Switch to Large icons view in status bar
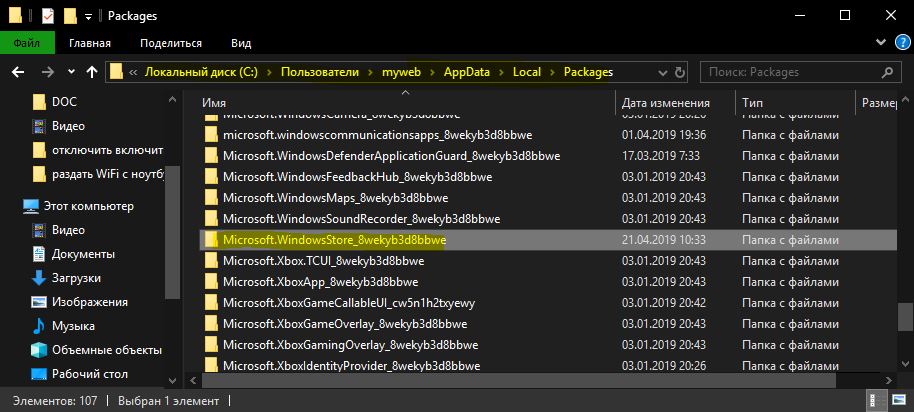The image size is (914, 412). pos(897,401)
